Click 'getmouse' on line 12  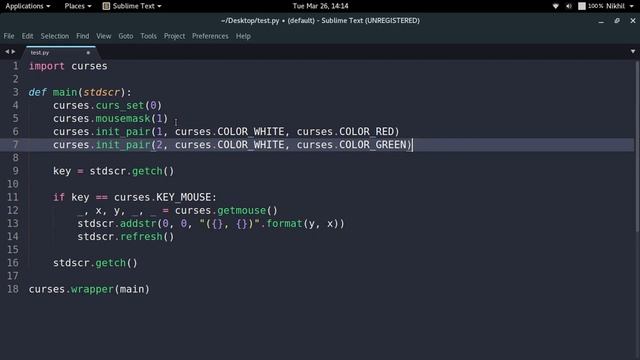click(x=242, y=210)
